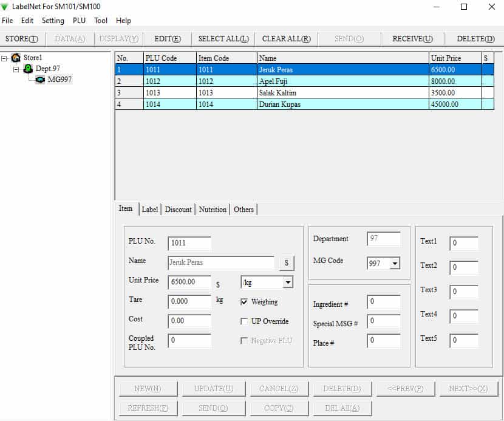This screenshot has width=504, height=421.
Task: Enable the UP Override checkbox
Action: [244, 321]
